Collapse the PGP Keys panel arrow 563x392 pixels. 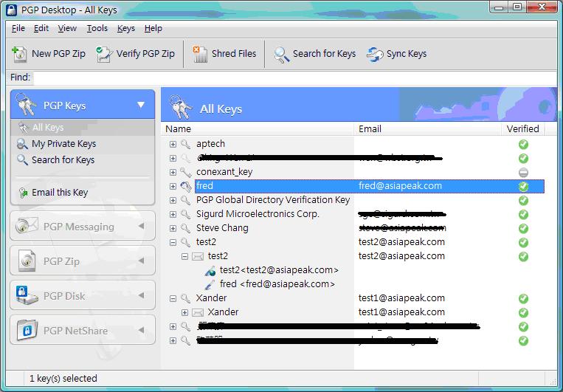click(141, 106)
